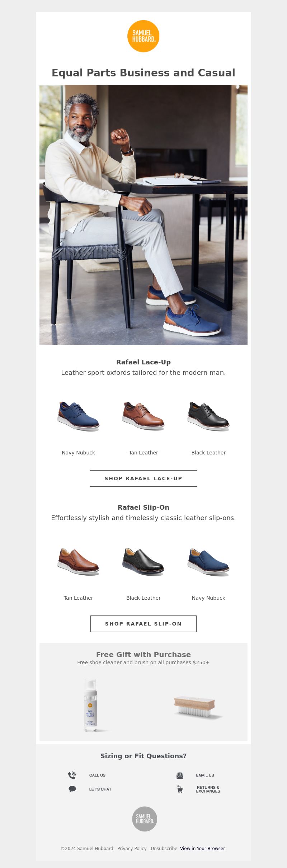The width and height of the screenshot is (287, 868).
Task: Choose the Navy Nubuck slip-on shoe image
Action: (208, 562)
